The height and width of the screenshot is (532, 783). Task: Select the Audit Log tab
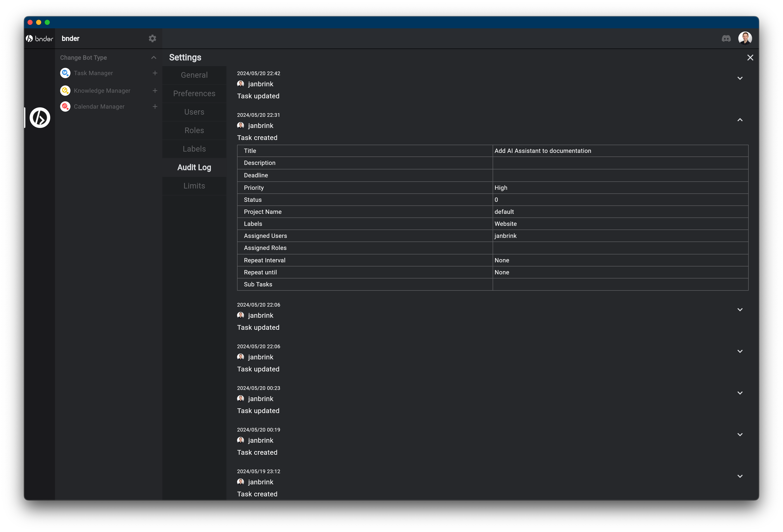click(x=194, y=167)
